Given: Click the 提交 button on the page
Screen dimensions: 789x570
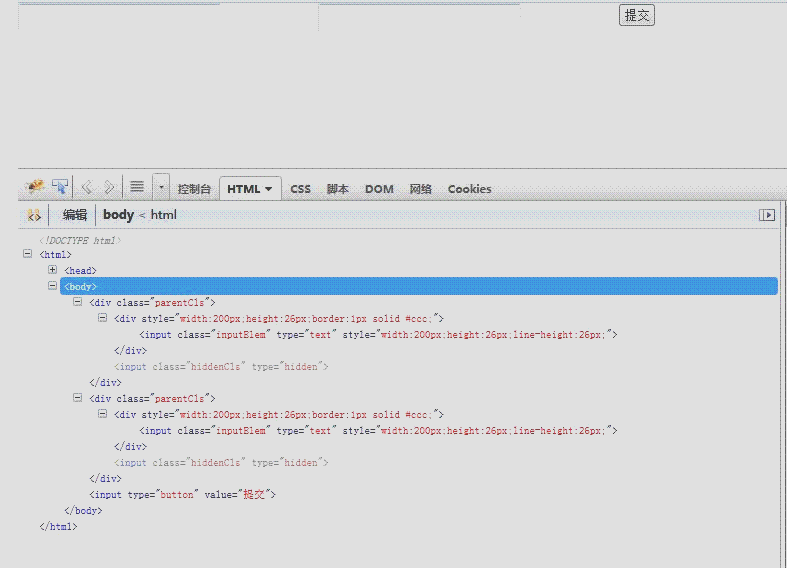Looking at the screenshot, I should point(637,16).
